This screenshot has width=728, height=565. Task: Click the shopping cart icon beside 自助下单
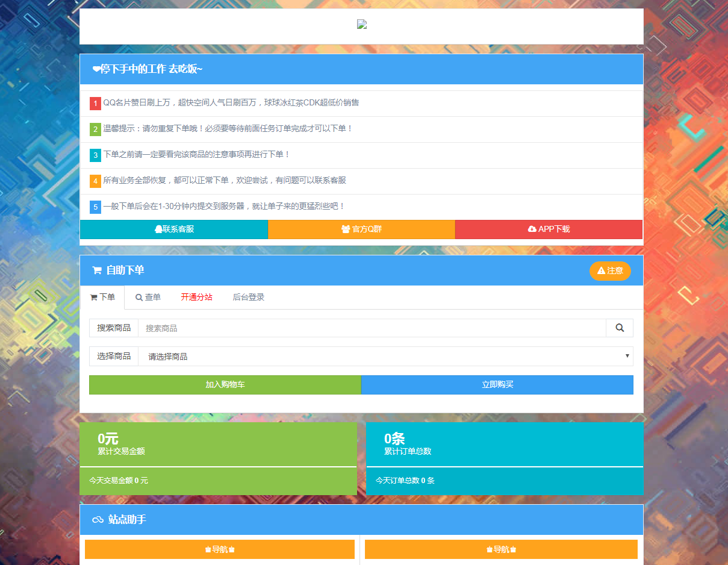[x=96, y=270]
